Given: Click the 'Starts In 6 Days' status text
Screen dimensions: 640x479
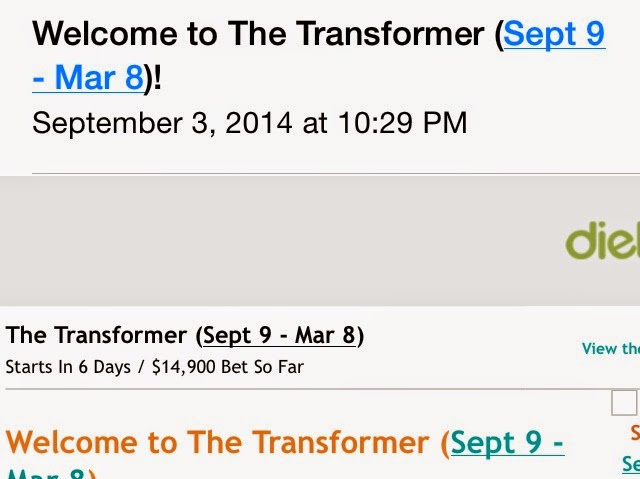Looking at the screenshot, I should coord(68,367).
